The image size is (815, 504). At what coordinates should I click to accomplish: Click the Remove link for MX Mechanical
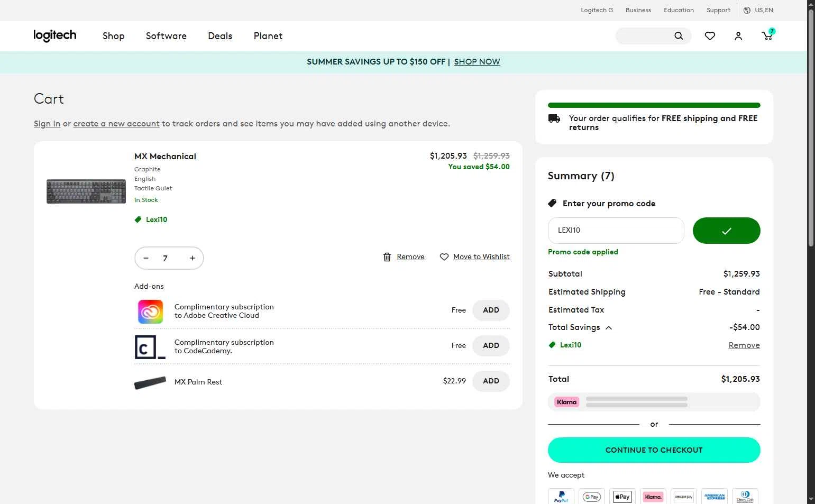pos(410,256)
